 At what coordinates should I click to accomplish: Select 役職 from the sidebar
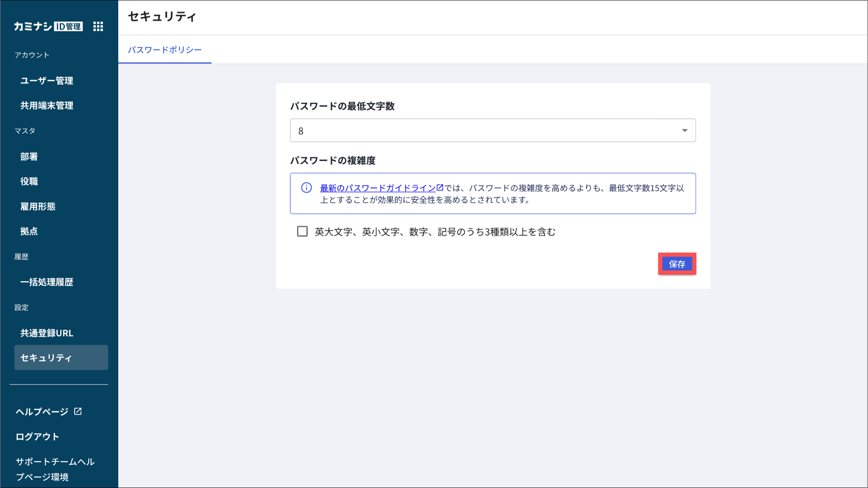pos(29,181)
